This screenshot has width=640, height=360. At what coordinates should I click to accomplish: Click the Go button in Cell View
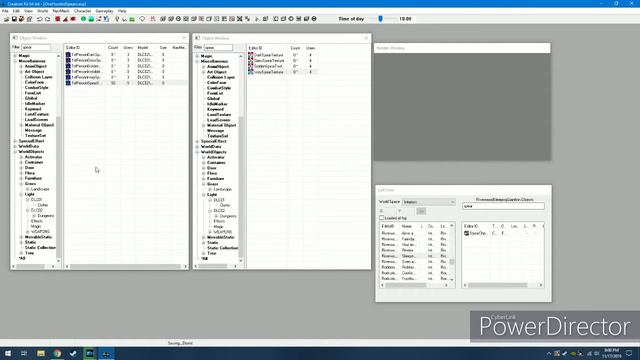click(421, 211)
